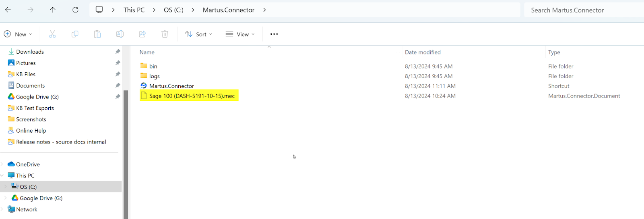Image resolution: width=644 pixels, height=219 pixels.
Task: Expand chevron before This PC breadcrumb
Action: (114, 10)
